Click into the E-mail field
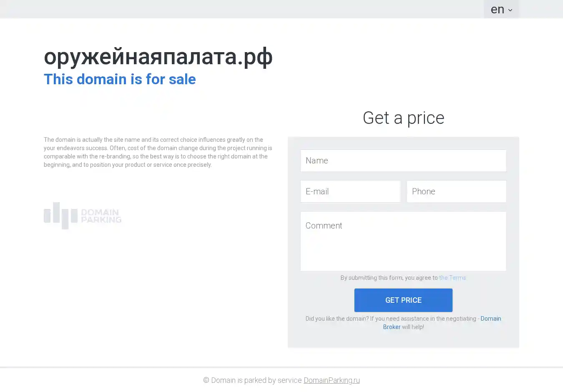The height and width of the screenshot is (392, 563). 350,191
